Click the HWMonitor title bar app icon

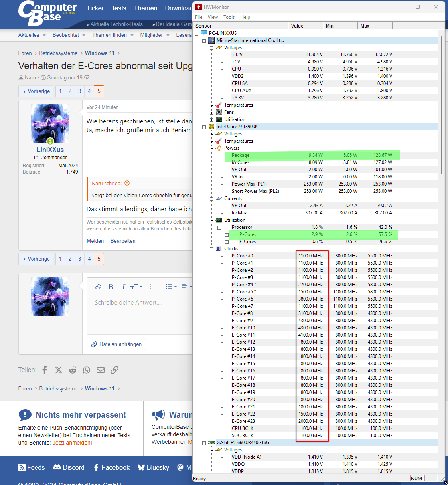tap(199, 7)
